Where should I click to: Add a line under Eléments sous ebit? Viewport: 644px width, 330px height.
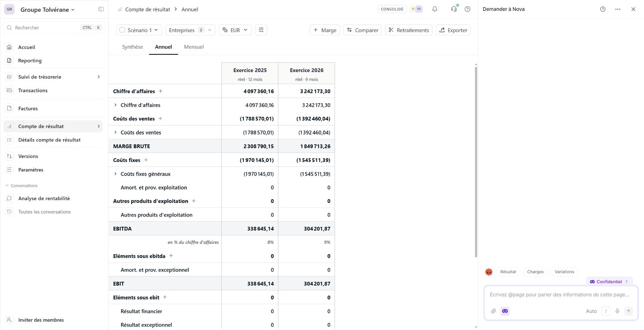point(165,297)
